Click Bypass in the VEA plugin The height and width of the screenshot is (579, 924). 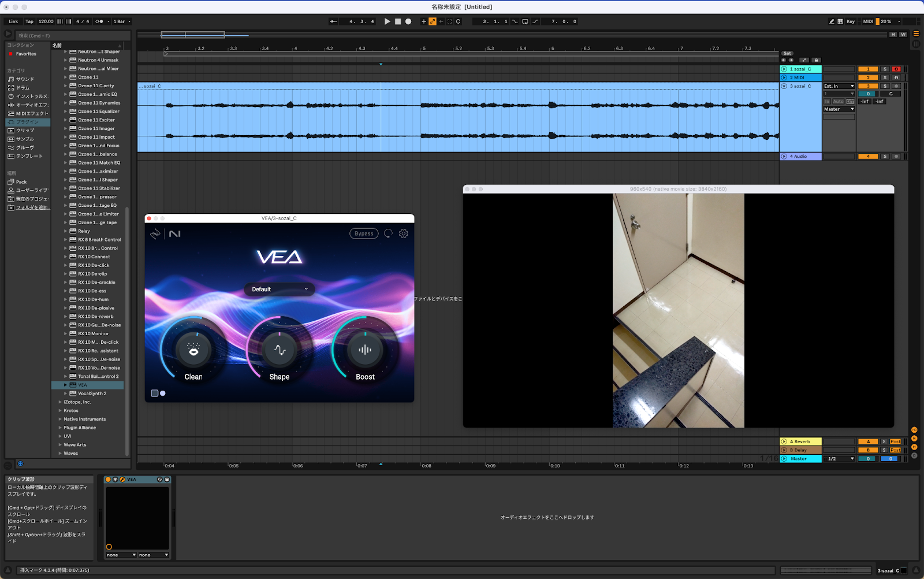pos(364,233)
